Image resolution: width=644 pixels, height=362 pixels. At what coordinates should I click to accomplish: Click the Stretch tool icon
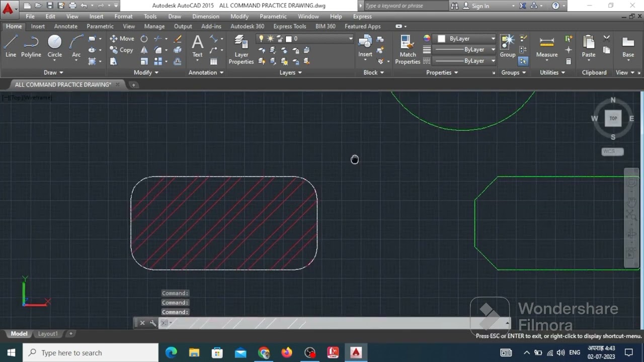click(113, 61)
